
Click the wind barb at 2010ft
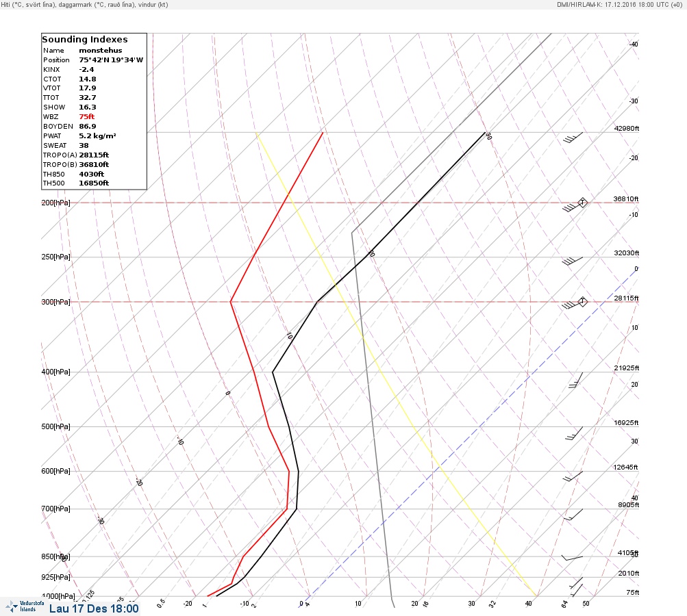click(x=576, y=582)
